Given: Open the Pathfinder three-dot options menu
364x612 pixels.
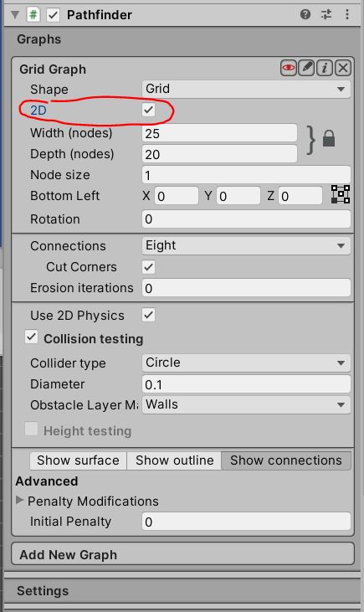Looking at the screenshot, I should point(346,14).
